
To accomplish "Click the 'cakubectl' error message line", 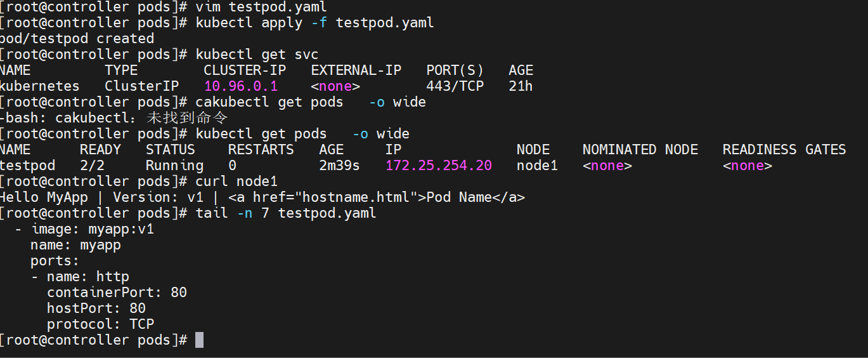I will [x=113, y=117].
